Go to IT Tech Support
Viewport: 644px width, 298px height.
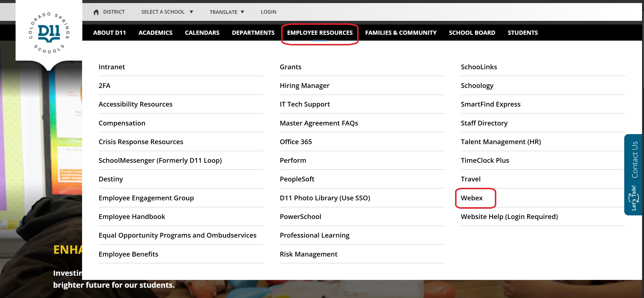(x=305, y=104)
